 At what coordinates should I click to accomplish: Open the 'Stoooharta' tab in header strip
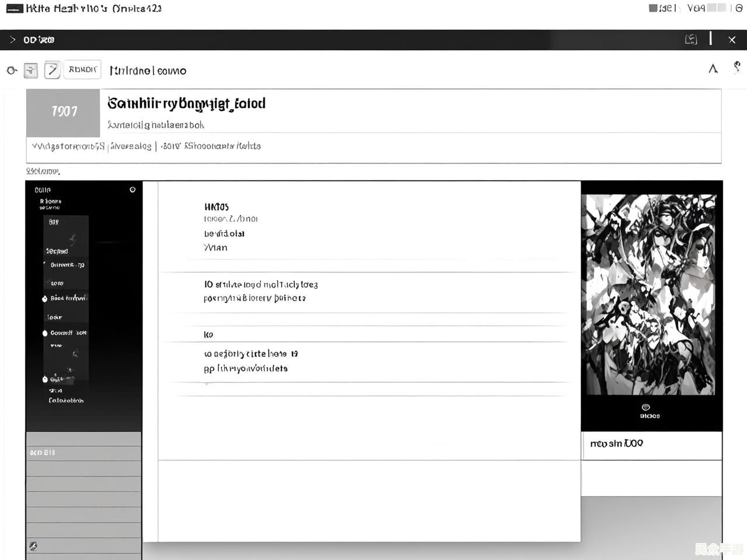click(x=222, y=146)
